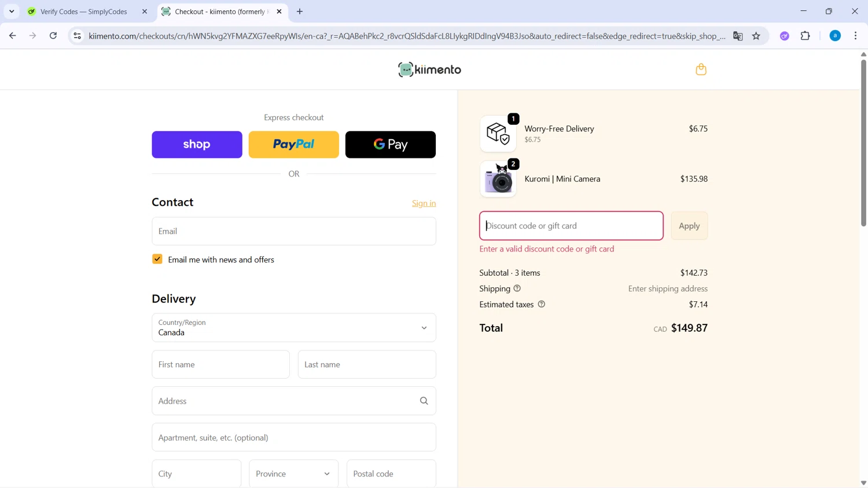Screen dimensions: 868x488
Task: Minimize the browser window
Action: coord(803,11)
